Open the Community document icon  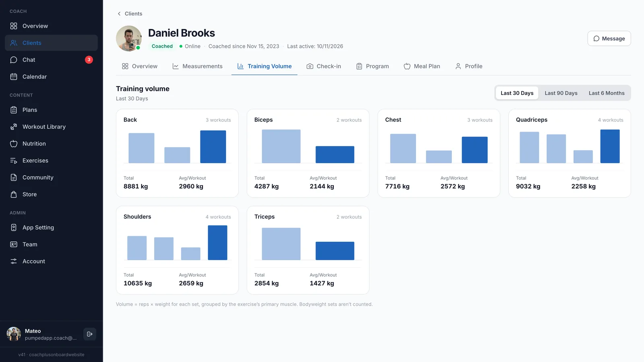pos(14,177)
